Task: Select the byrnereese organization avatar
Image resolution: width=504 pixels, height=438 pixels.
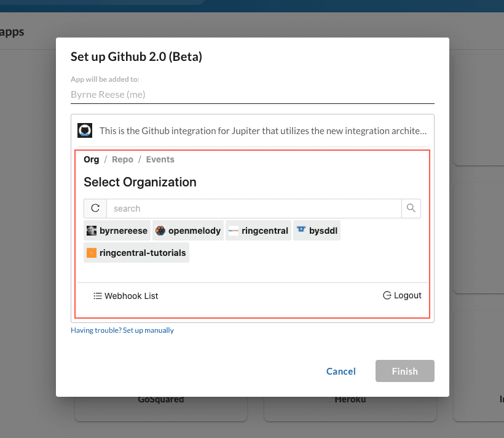Action: (92, 231)
